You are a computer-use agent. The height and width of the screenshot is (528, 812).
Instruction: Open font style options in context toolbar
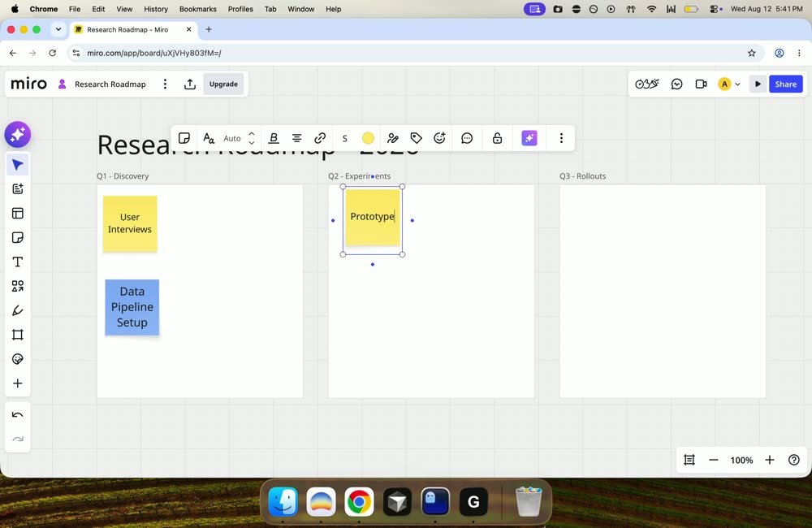tap(209, 138)
